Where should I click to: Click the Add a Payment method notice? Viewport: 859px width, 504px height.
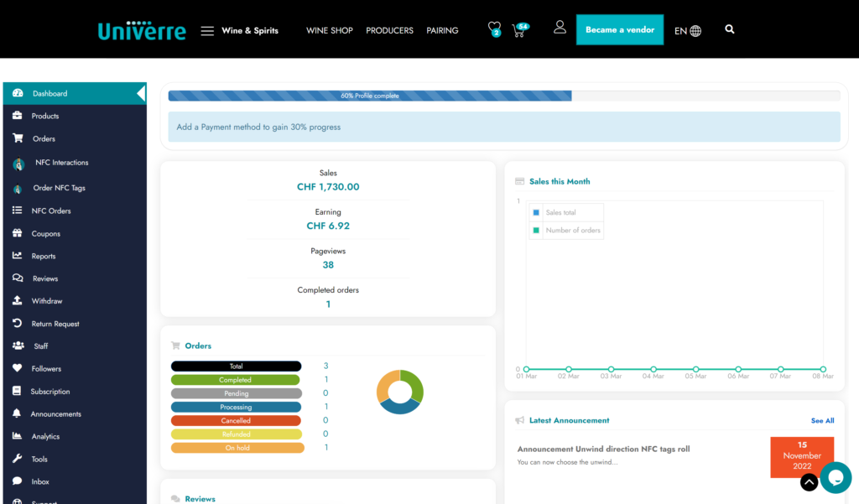(x=504, y=127)
